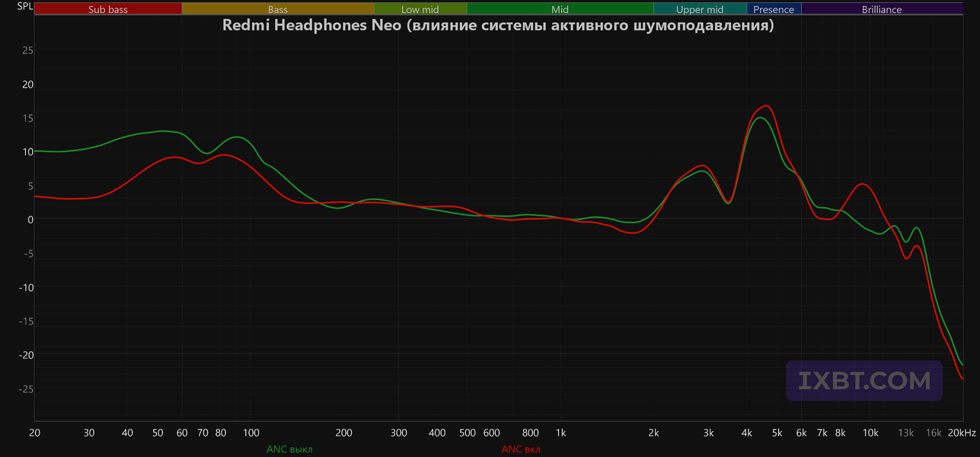Click the 2k frequency axis label
This screenshot has width=980, height=457.
[653, 433]
